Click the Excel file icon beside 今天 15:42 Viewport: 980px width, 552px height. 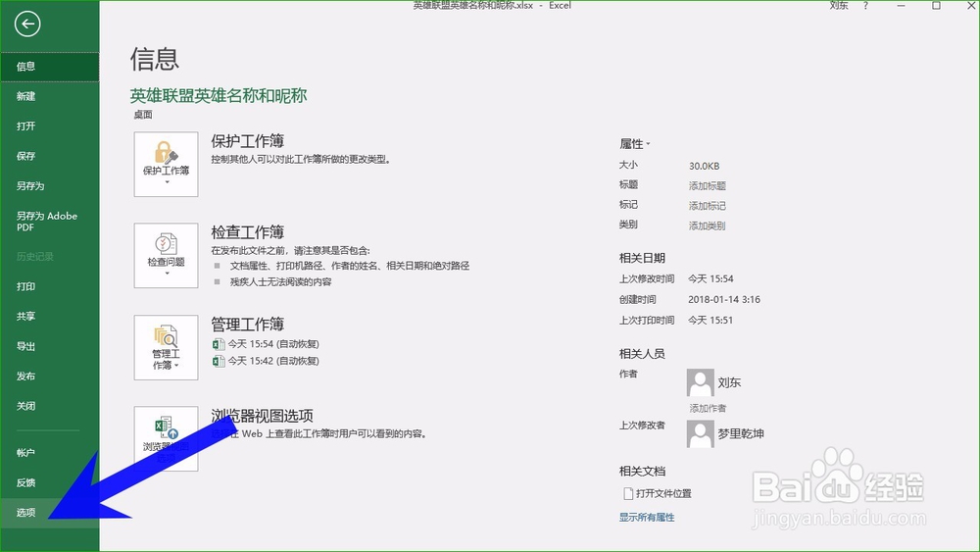(x=219, y=361)
